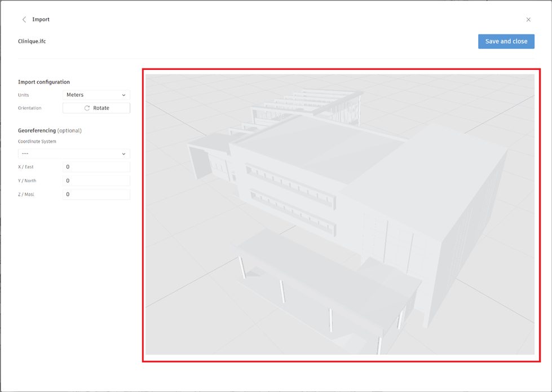Rotate the model orientation
Screen dimensions: 552x392
tap(96, 108)
